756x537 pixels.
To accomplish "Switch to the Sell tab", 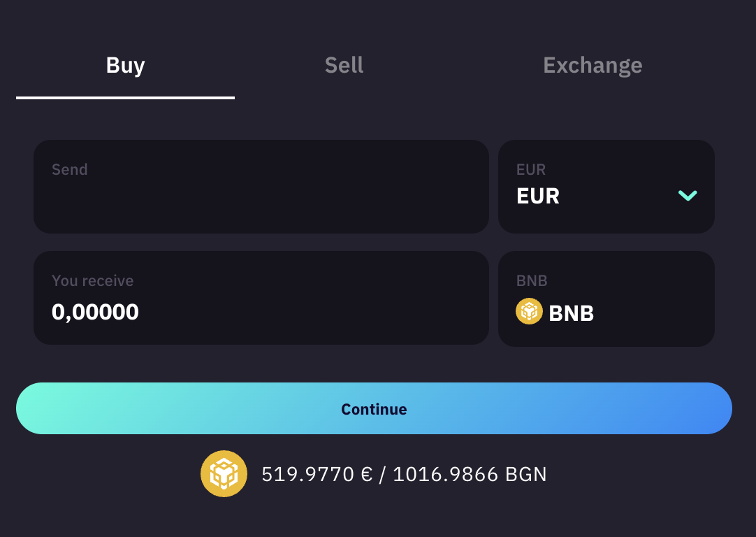I will 344,65.
